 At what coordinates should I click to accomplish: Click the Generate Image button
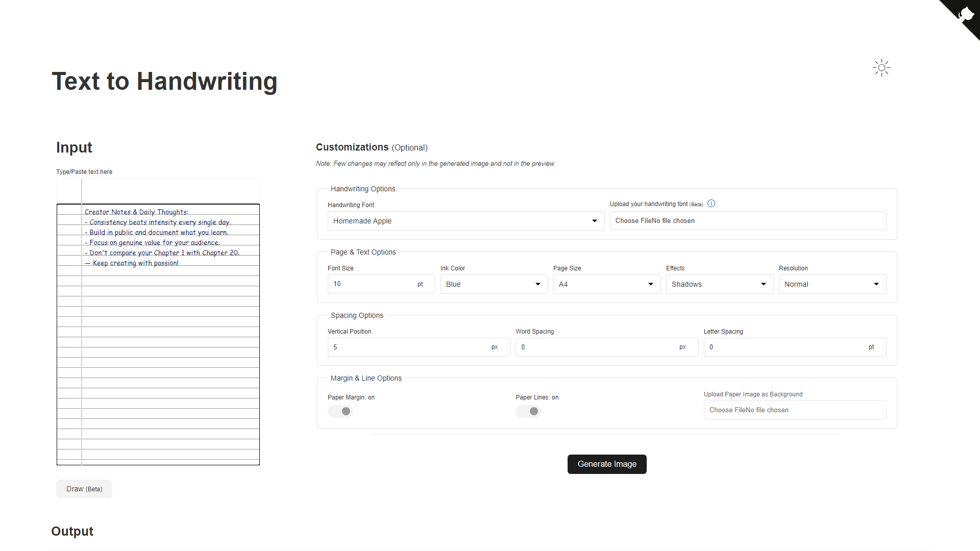pyautogui.click(x=607, y=464)
